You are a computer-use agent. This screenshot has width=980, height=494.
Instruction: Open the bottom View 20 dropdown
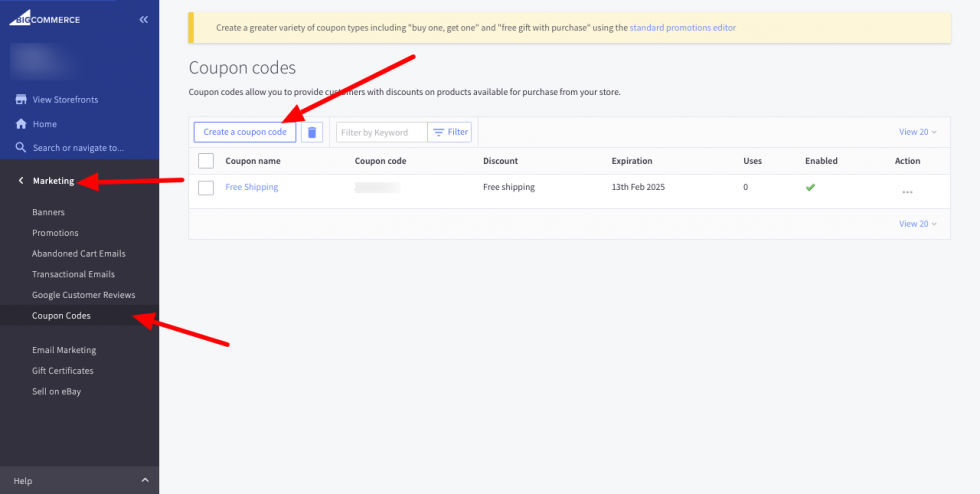(x=918, y=224)
